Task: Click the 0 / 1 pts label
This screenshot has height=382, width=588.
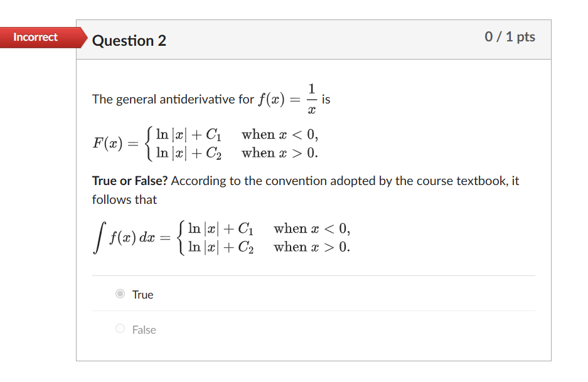Action: click(510, 37)
